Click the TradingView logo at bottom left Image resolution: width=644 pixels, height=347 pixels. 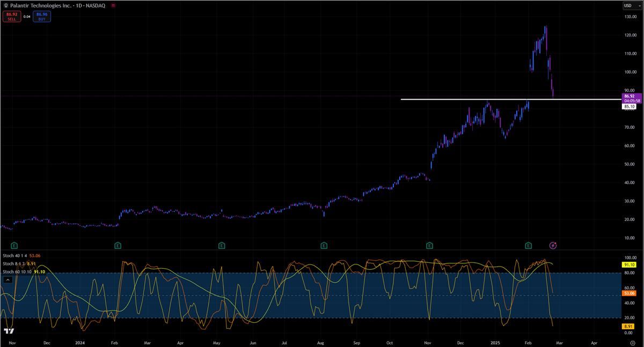(x=9, y=332)
